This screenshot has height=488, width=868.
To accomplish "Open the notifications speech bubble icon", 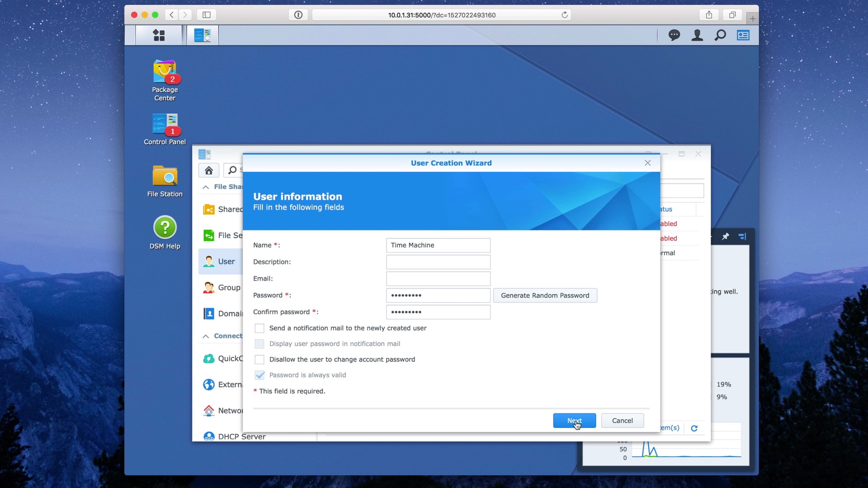I will point(674,35).
